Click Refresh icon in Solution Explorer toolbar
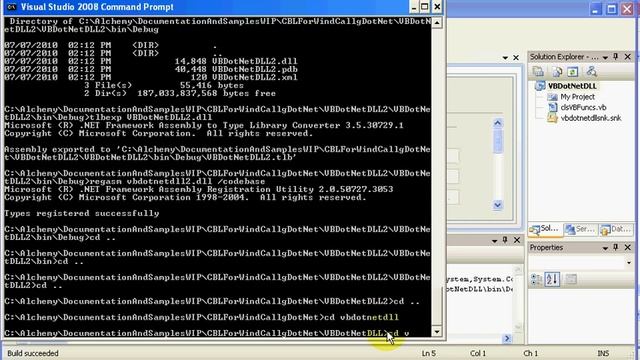The width and height of the screenshot is (640, 360). [573, 72]
